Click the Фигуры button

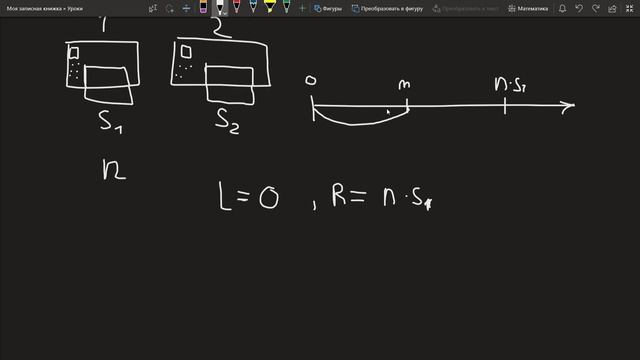(328, 9)
